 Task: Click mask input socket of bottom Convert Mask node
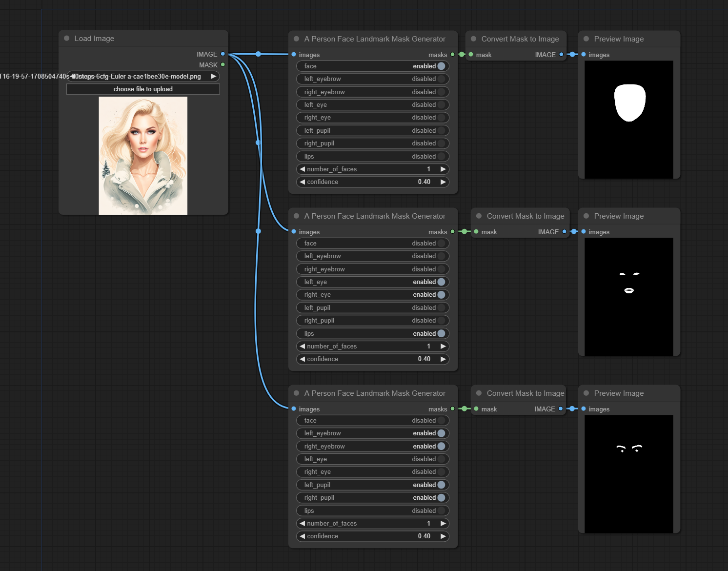pyautogui.click(x=476, y=409)
